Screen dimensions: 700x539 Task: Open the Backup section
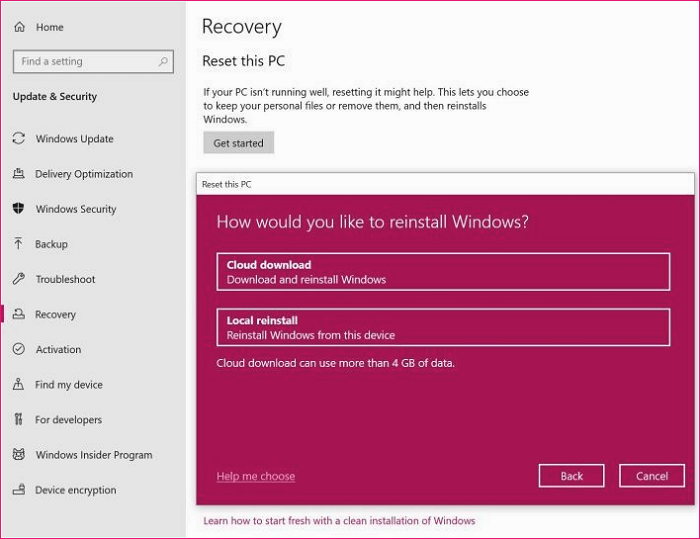coord(51,244)
